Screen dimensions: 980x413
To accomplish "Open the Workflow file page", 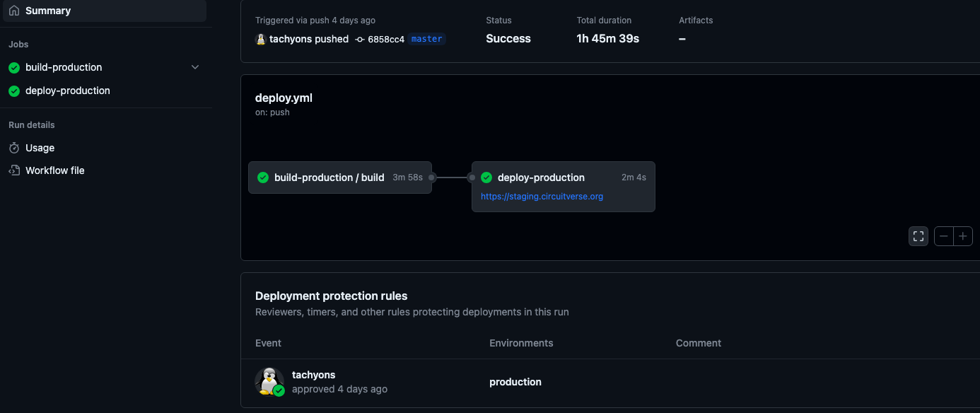I will [54, 170].
